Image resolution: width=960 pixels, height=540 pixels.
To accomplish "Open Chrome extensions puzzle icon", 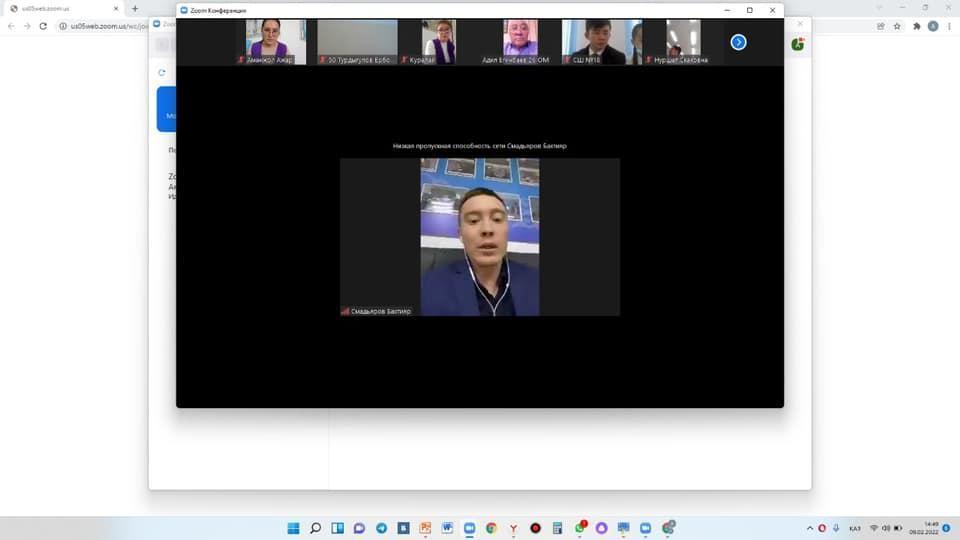I will click(916, 26).
